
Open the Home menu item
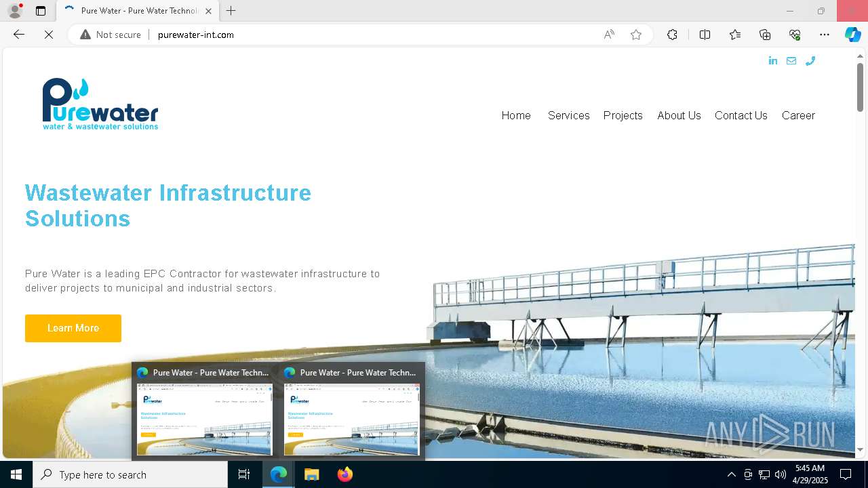516,115
